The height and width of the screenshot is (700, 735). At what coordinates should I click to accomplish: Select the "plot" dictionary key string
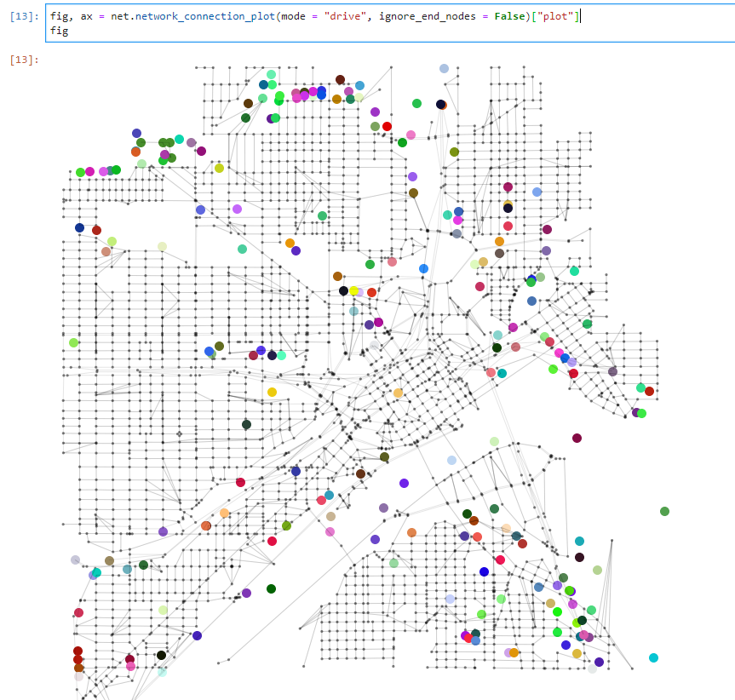(x=549, y=15)
